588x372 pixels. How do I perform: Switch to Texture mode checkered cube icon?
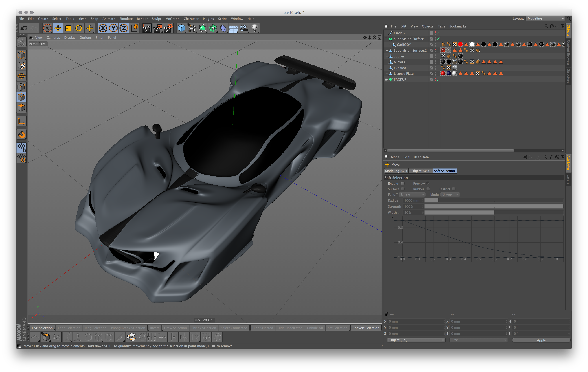(22, 65)
